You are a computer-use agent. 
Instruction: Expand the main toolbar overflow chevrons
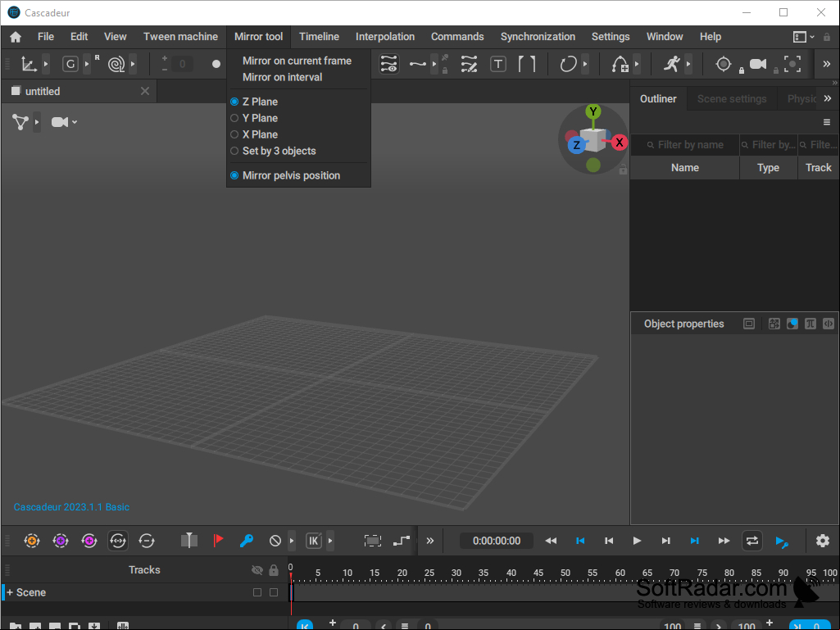tap(827, 64)
